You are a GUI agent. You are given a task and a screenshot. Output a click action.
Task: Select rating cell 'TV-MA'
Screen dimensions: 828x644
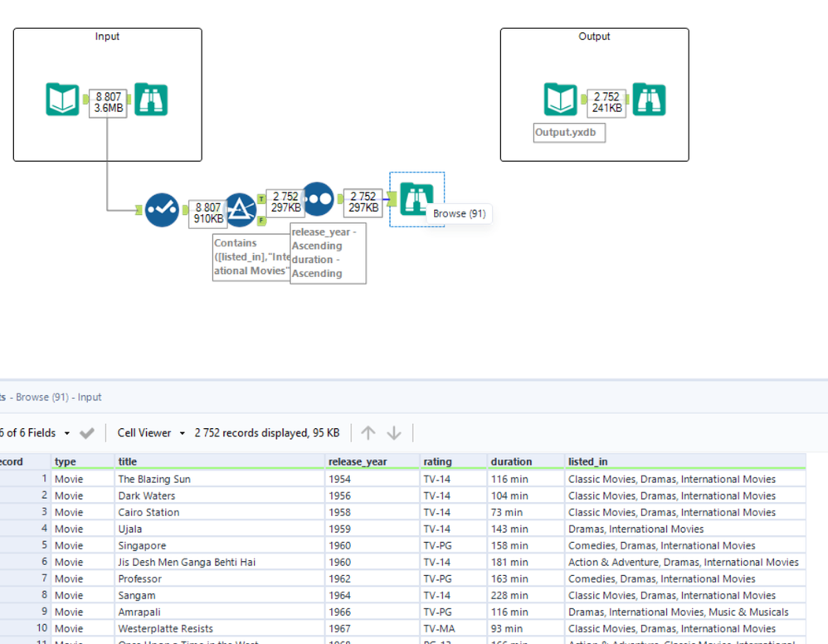[x=453, y=629]
